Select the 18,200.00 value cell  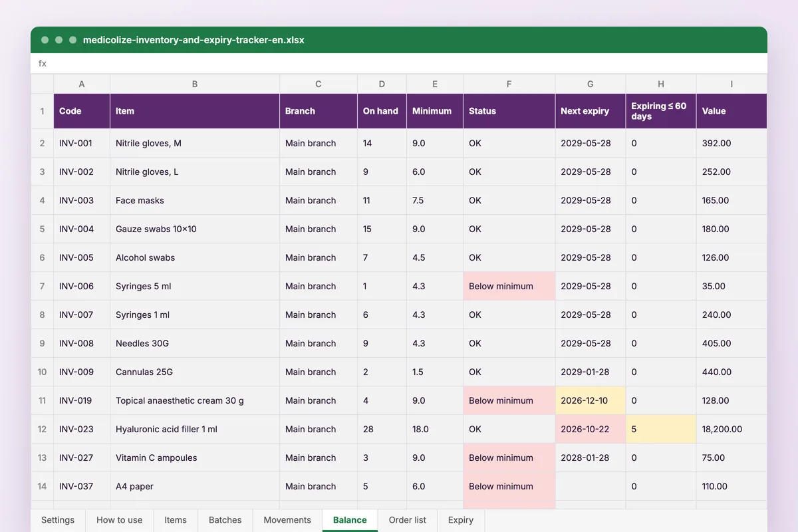(731, 429)
